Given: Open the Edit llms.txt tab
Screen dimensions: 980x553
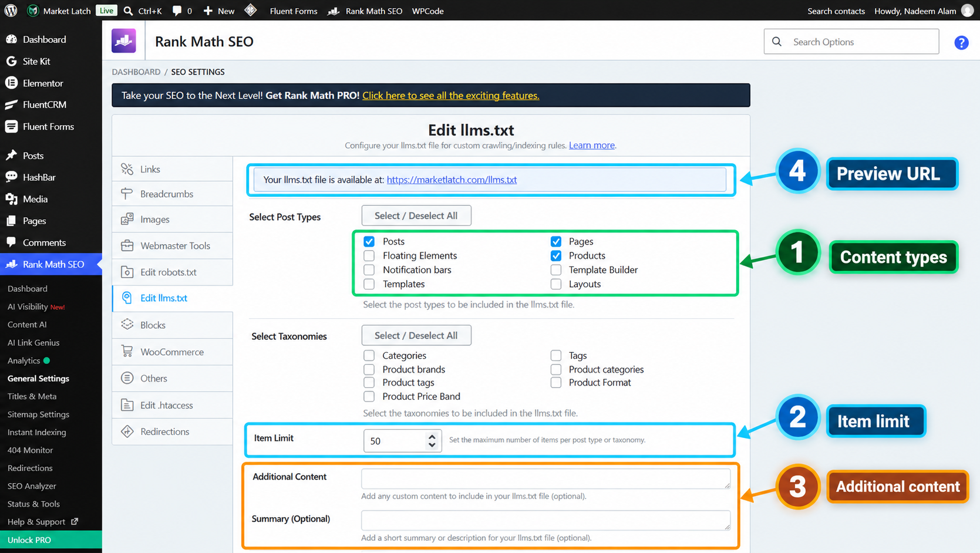Looking at the screenshot, I should coord(173,298).
